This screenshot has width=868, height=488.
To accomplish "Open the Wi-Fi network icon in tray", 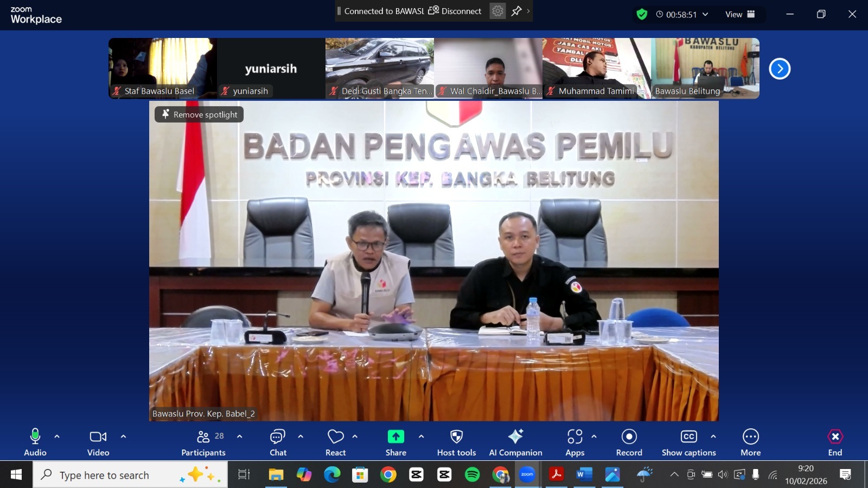I will click(x=773, y=475).
